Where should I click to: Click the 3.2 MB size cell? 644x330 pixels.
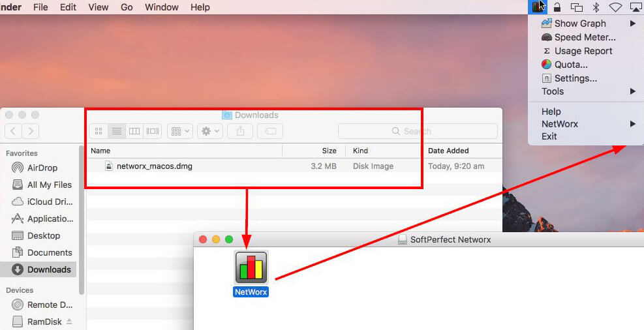coord(324,166)
